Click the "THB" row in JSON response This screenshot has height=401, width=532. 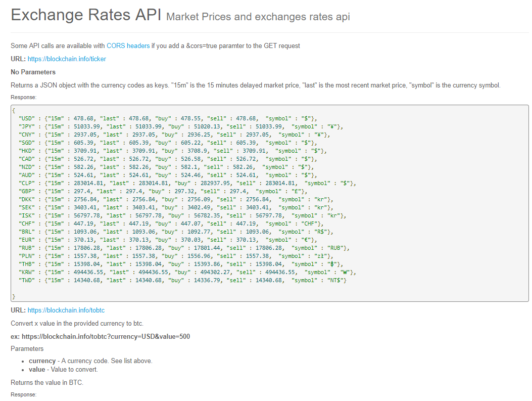(180, 264)
